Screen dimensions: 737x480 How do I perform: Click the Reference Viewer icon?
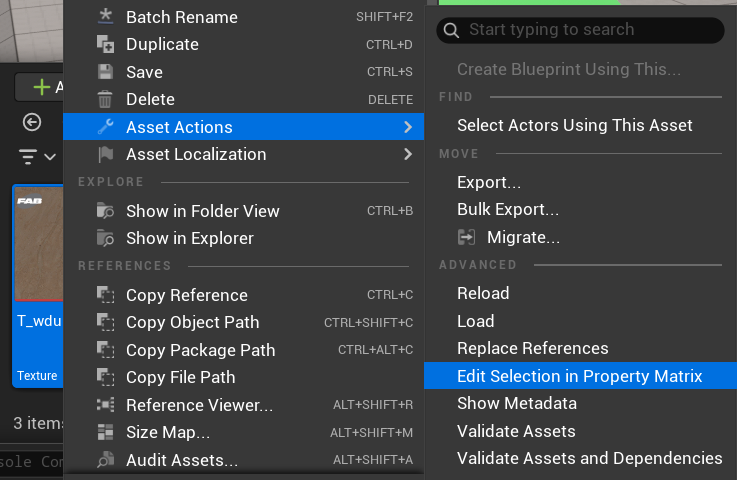[105, 405]
